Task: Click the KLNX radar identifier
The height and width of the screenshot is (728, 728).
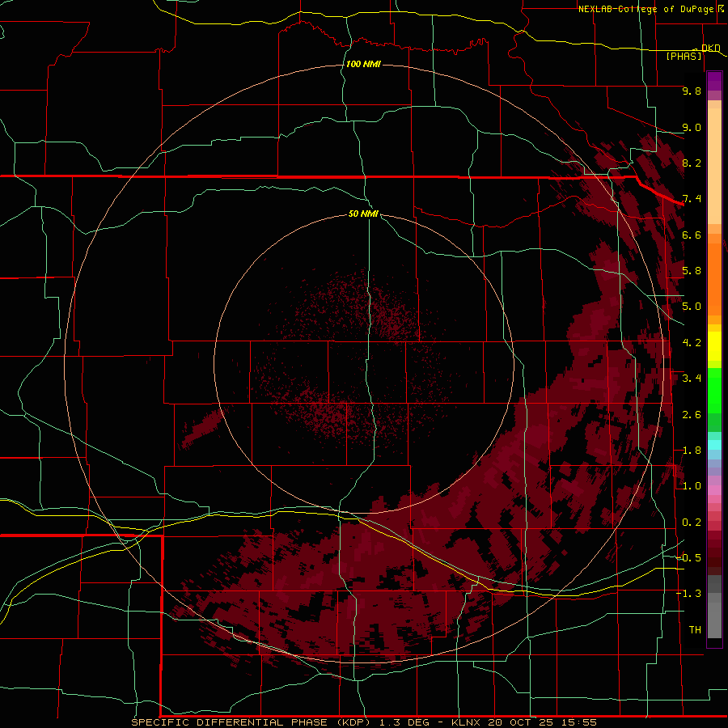Action: [466, 722]
